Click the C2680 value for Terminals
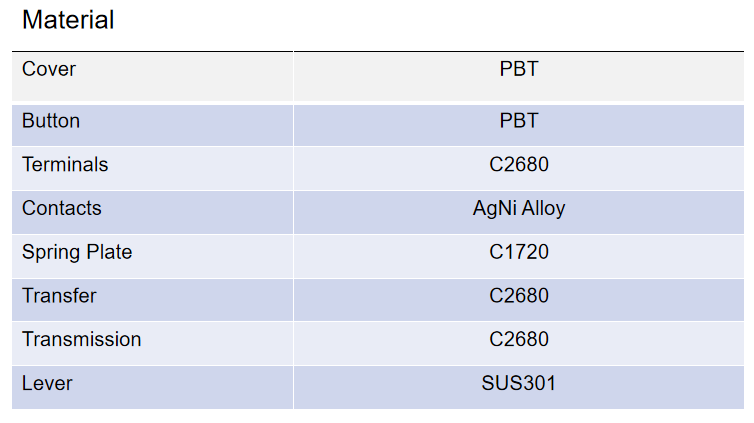 click(x=519, y=164)
